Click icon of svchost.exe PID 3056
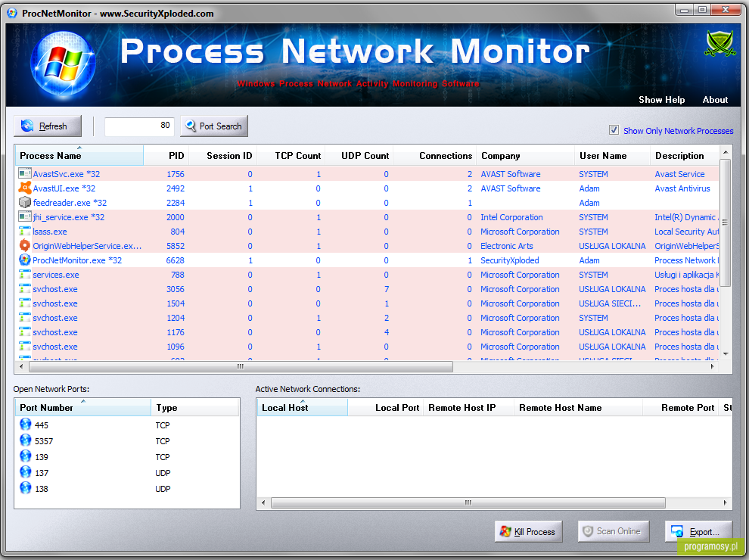The image size is (749, 560). coord(25,288)
